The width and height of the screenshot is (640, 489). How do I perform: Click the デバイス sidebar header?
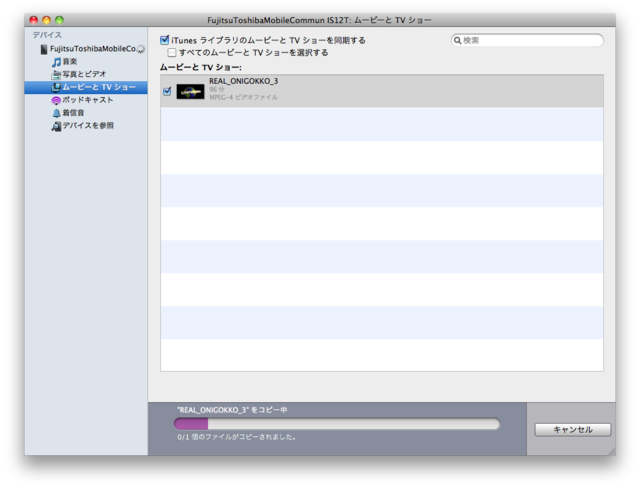click(x=47, y=35)
